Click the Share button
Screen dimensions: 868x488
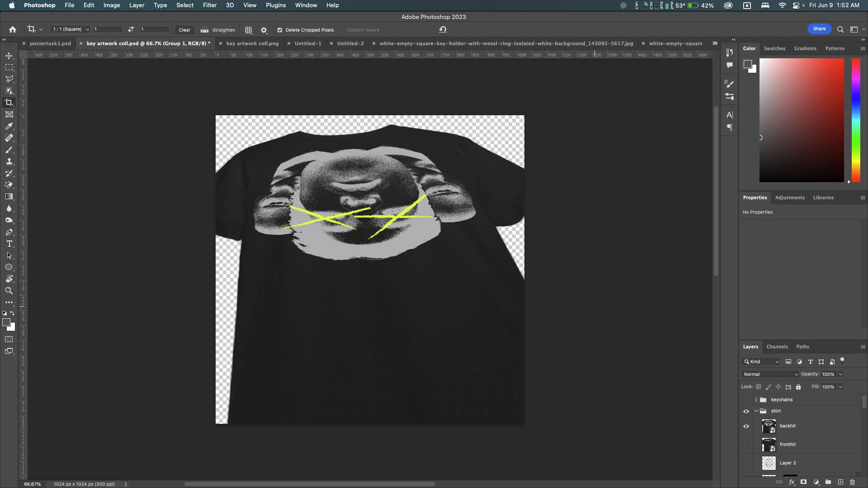(819, 29)
